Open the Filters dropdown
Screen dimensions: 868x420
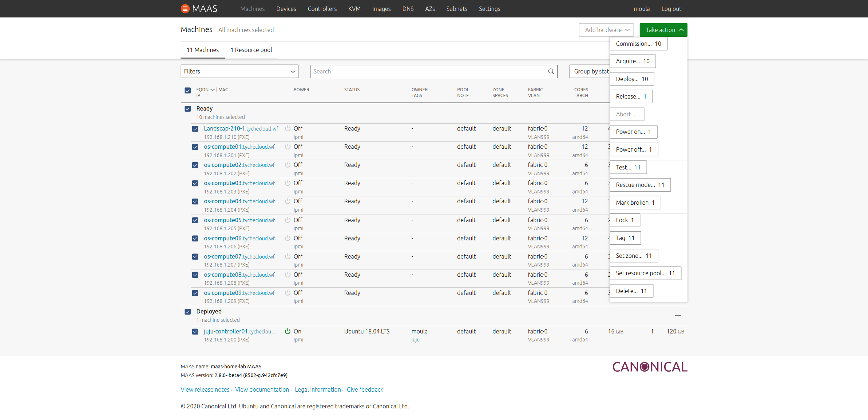239,71
